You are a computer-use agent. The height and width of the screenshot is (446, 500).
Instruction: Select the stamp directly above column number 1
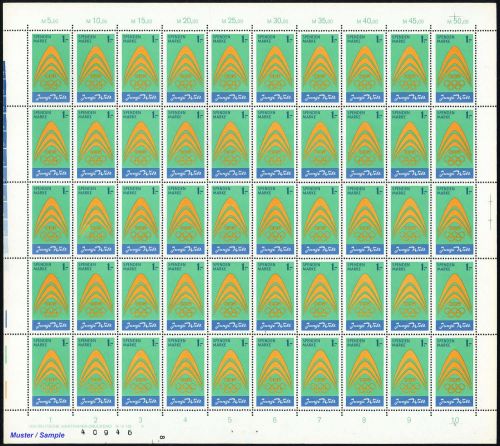pyautogui.click(x=51, y=372)
